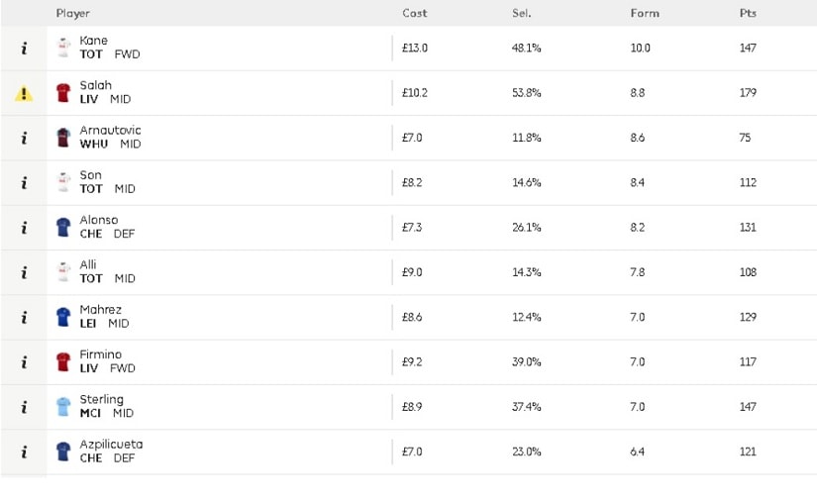Click the Player column header

pyautogui.click(x=73, y=14)
